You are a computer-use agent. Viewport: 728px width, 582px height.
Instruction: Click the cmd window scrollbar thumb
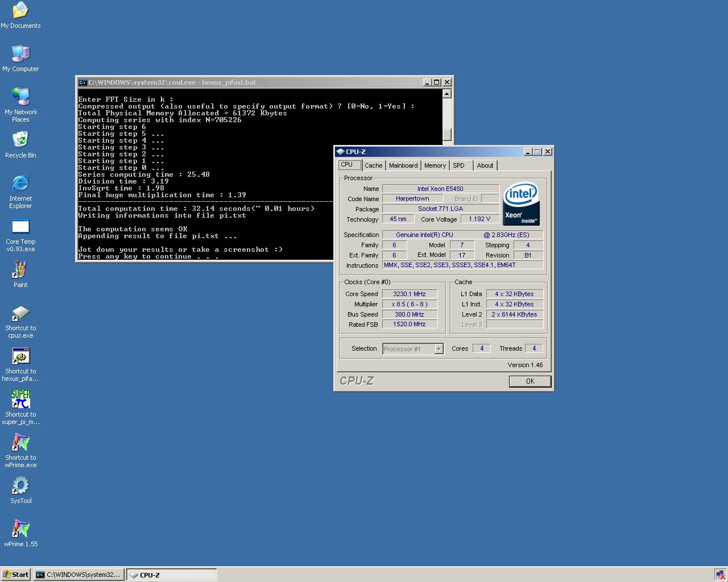coord(447,134)
